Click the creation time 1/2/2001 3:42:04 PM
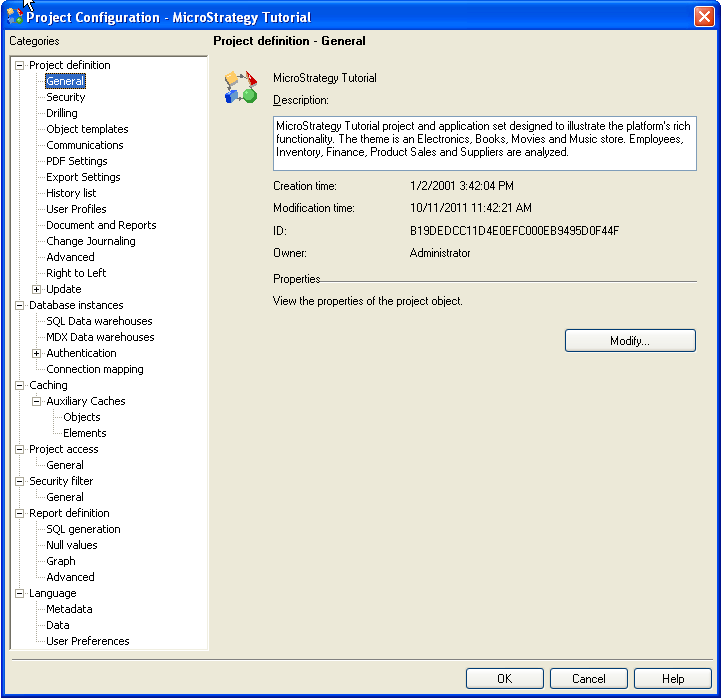Screen dimensions: 722x699 [461, 186]
